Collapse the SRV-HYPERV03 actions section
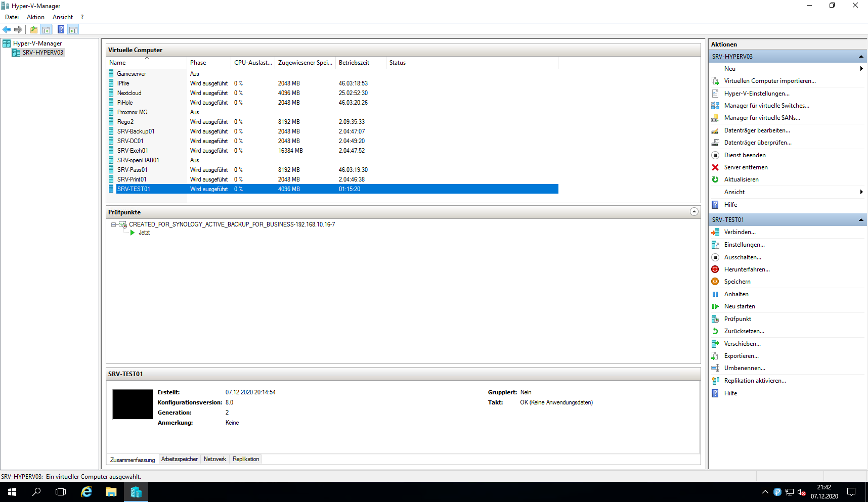868x502 pixels. click(861, 56)
